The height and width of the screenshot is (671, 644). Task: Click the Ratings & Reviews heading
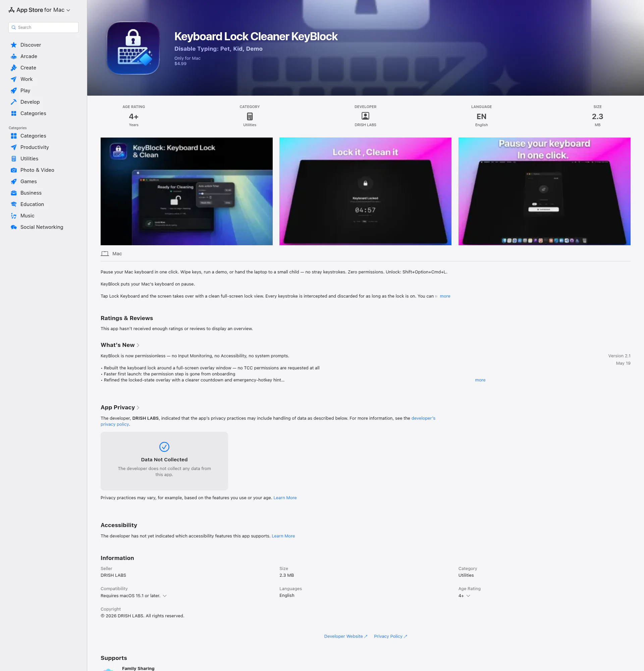[126, 318]
